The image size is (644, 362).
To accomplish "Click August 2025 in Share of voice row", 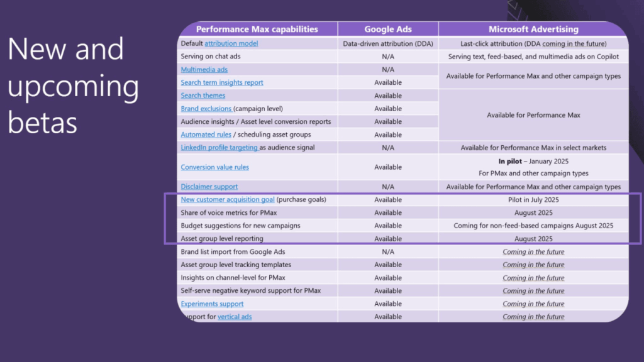I will pyautogui.click(x=533, y=212).
